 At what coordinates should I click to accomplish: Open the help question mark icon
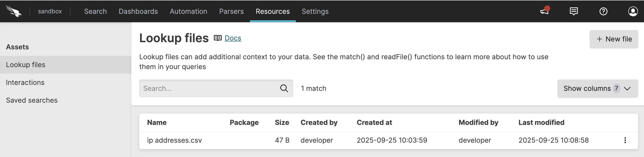point(603,11)
